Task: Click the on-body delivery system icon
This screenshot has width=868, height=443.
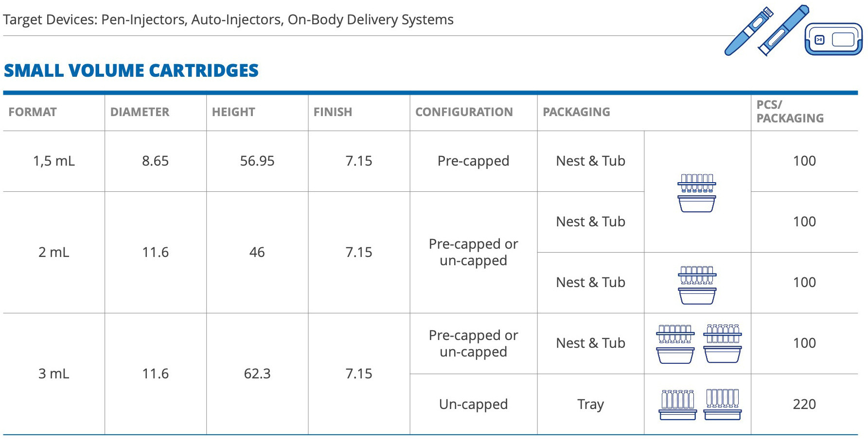Action: 833,39
